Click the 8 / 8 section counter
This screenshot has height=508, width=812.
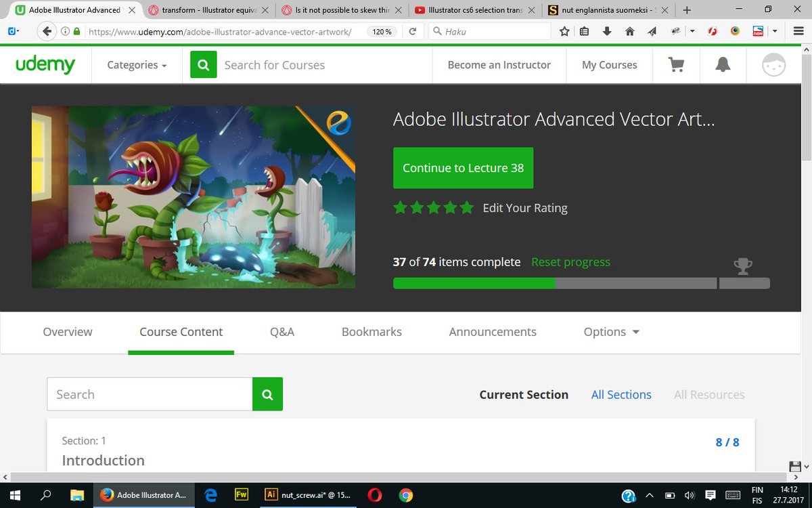pos(727,442)
